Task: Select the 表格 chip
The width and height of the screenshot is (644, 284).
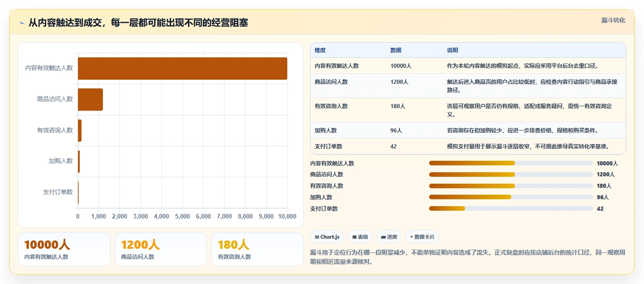Action: (360, 237)
